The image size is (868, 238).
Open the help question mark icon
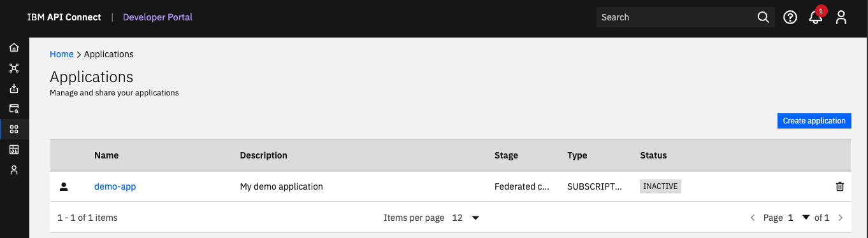pos(790,18)
